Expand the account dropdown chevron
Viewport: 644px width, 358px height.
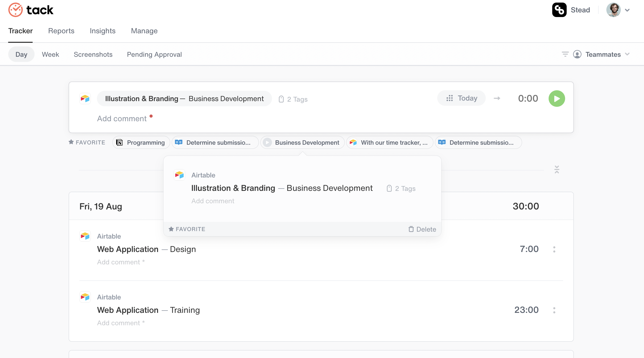tap(627, 10)
